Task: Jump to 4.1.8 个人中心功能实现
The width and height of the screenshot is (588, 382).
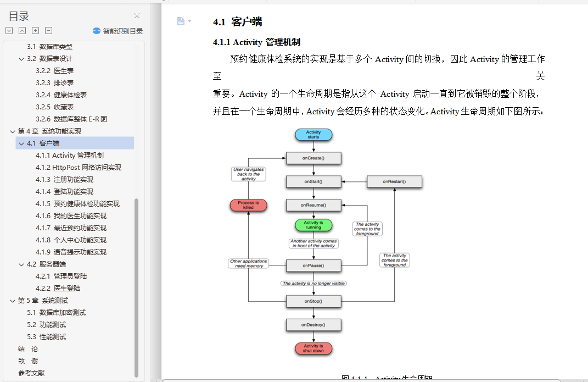Action: pos(71,240)
